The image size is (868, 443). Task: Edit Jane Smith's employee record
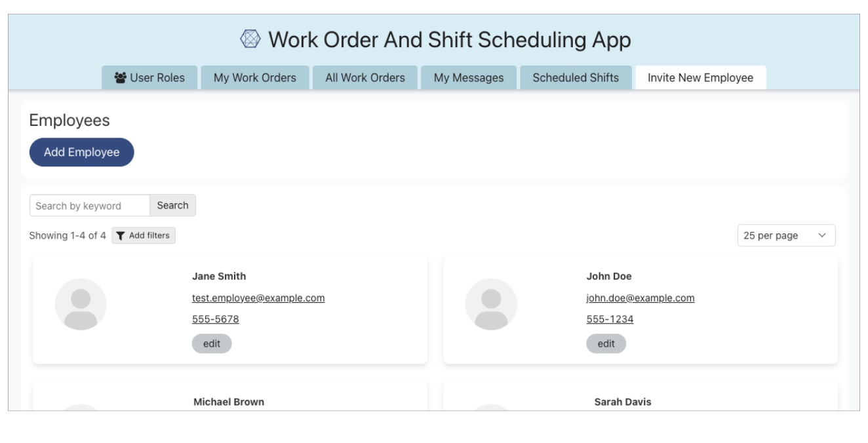click(212, 343)
